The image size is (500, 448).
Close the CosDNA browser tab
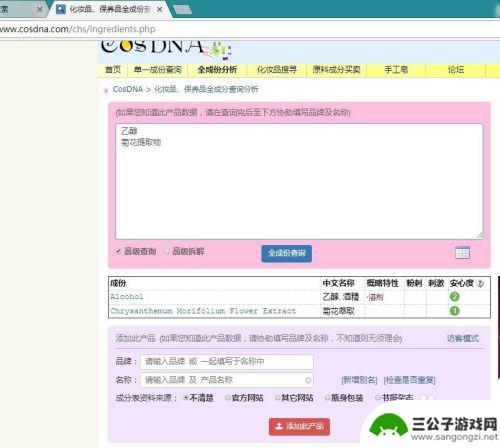159,10
